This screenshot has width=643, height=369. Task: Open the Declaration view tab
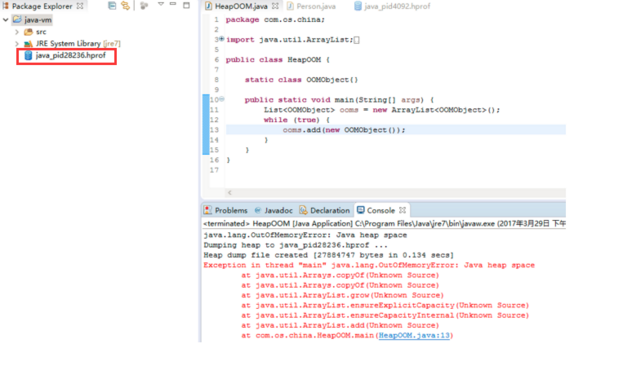coord(330,210)
